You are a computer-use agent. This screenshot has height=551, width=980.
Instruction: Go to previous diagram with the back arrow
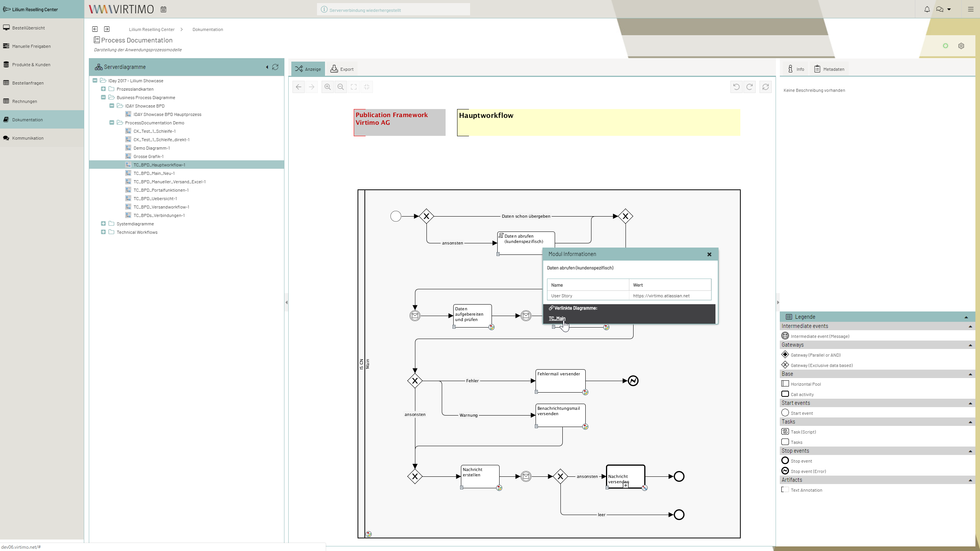click(x=299, y=87)
